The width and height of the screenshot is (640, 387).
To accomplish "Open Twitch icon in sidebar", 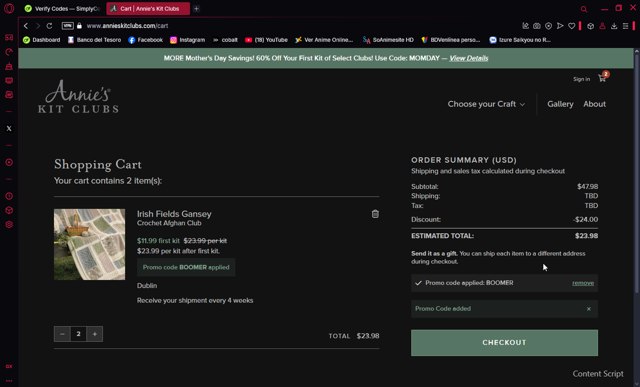I will 9,80.
